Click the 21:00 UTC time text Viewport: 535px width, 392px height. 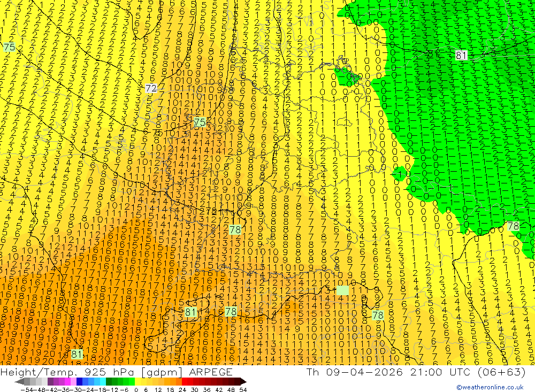[x=440, y=372]
